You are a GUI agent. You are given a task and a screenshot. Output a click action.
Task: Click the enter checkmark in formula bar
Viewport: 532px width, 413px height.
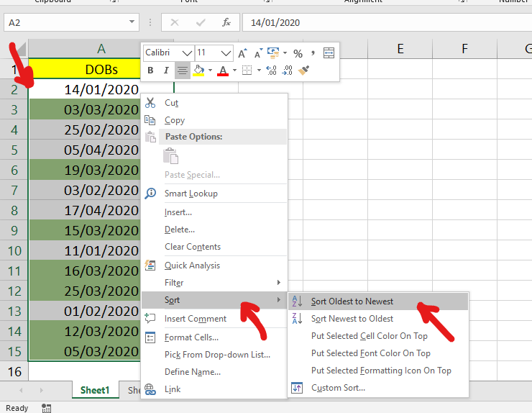coord(201,22)
